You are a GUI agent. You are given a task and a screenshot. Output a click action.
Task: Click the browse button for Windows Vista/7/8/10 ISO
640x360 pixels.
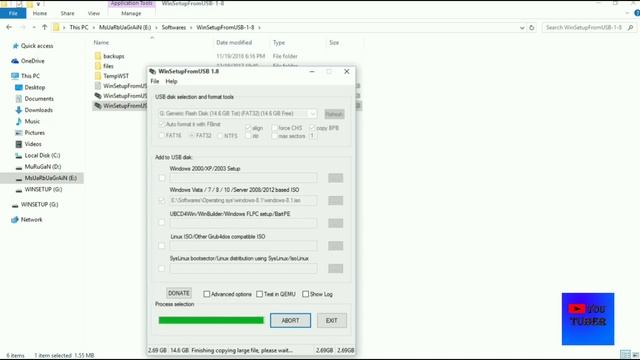(336, 200)
